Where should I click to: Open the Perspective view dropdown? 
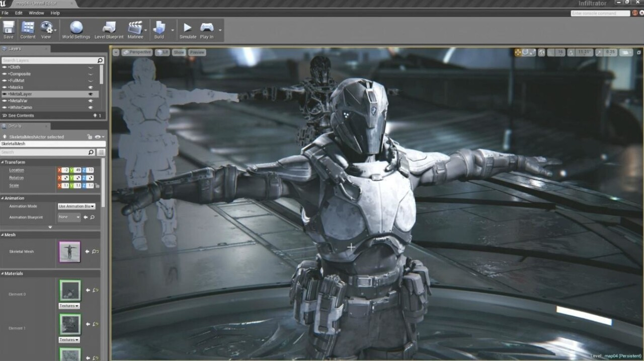[x=136, y=52]
